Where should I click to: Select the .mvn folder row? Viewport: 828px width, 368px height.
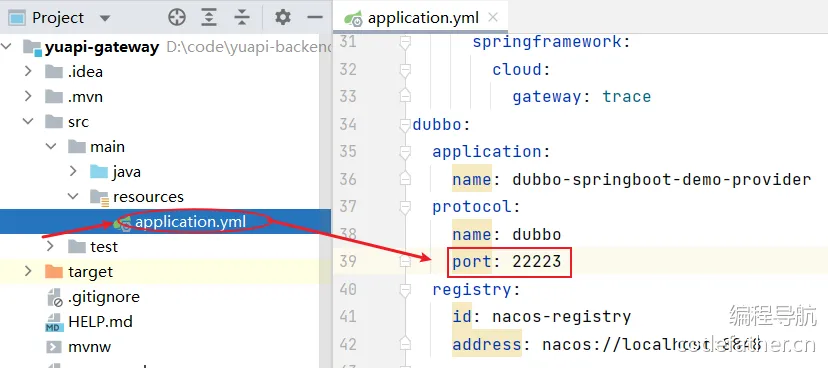[x=166, y=97]
